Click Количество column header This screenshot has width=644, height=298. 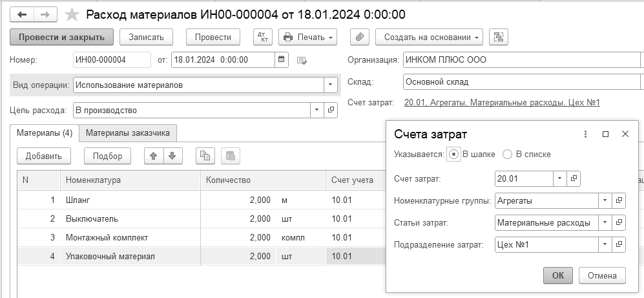click(264, 180)
